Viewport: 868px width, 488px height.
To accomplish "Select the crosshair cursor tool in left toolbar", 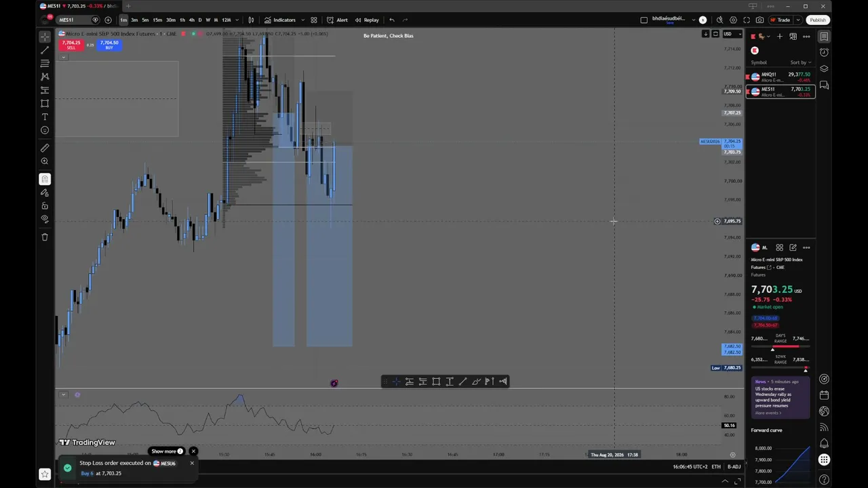I will 45,37.
